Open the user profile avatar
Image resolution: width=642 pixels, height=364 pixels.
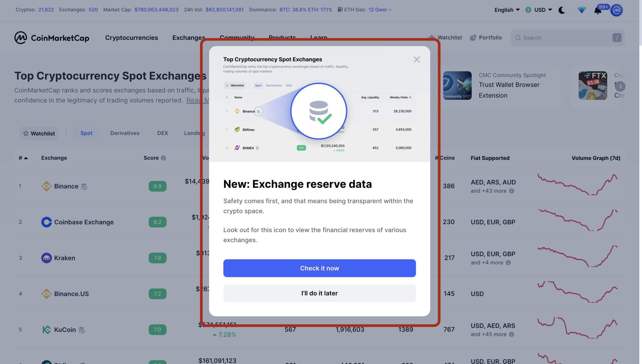click(616, 10)
